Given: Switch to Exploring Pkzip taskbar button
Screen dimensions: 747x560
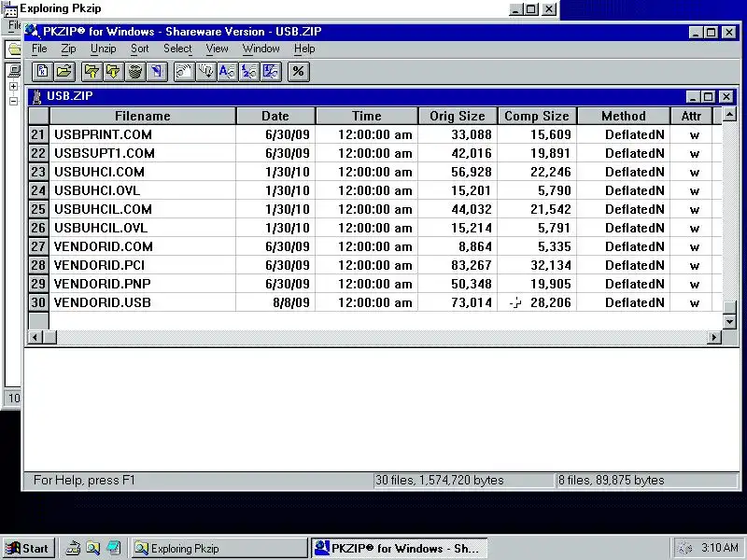Looking at the screenshot, I should click(218, 548).
